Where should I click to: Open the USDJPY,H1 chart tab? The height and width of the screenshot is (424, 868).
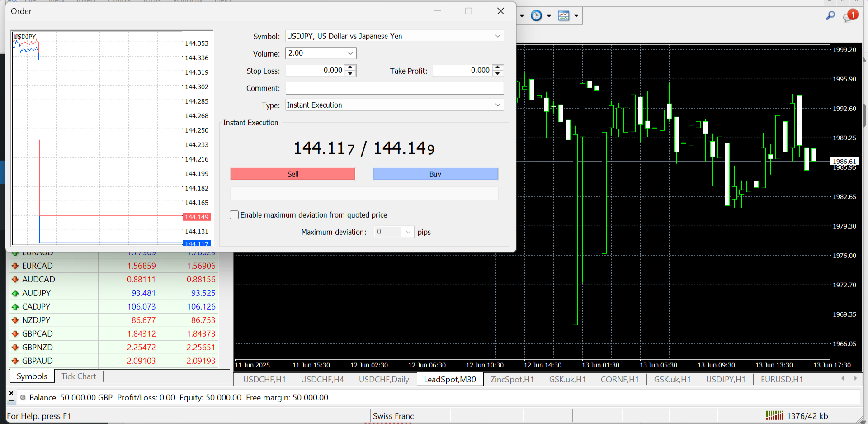726,380
